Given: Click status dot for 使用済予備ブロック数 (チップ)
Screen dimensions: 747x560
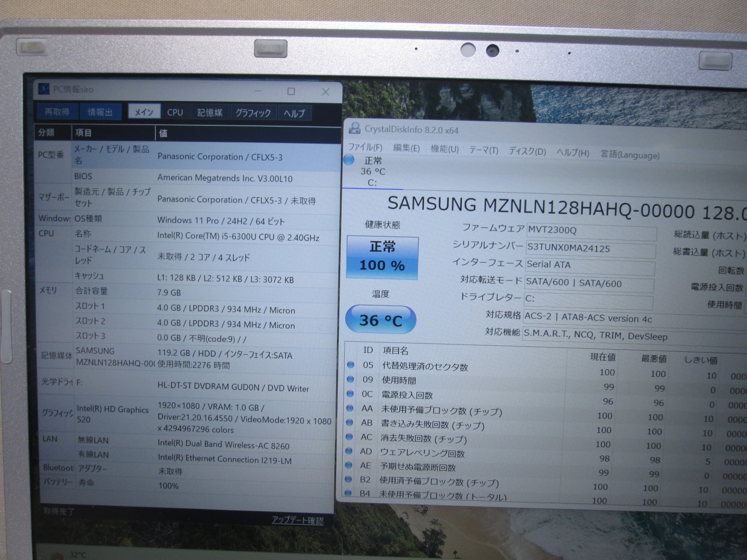Looking at the screenshot, I should pos(348,479).
